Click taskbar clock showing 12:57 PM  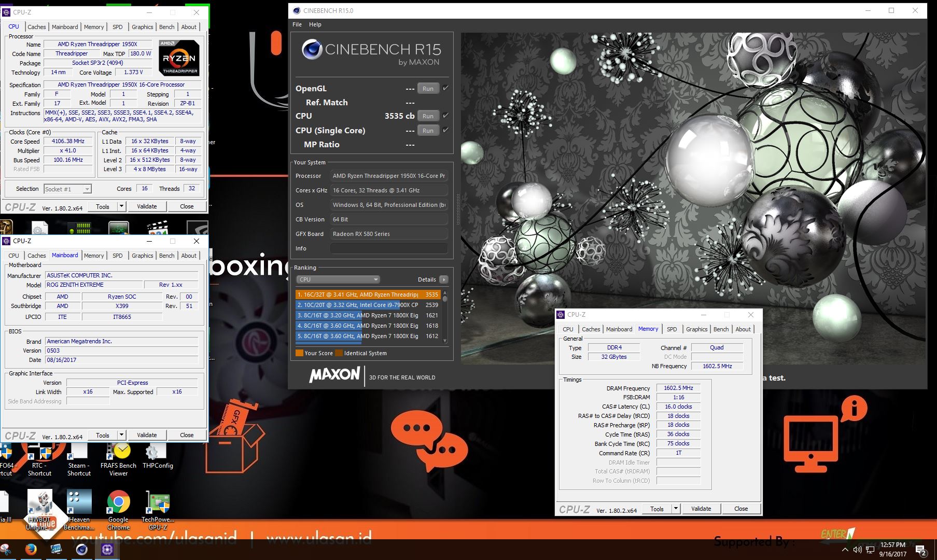[893, 549]
